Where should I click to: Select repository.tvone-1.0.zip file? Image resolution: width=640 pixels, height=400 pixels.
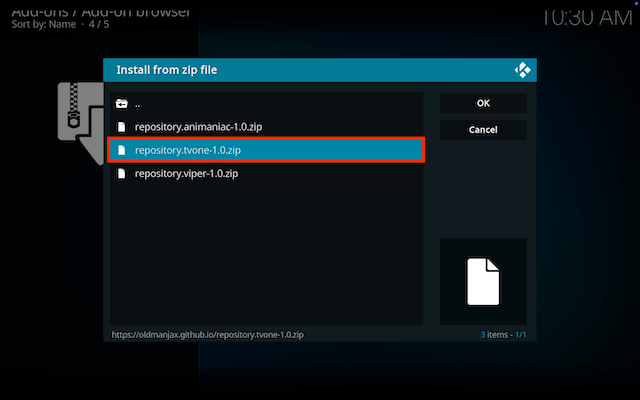(x=266, y=150)
